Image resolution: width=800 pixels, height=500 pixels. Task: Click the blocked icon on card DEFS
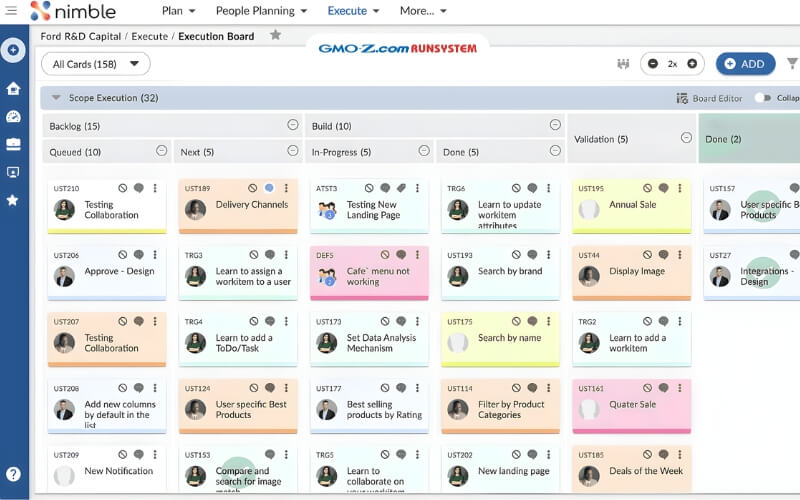point(385,254)
